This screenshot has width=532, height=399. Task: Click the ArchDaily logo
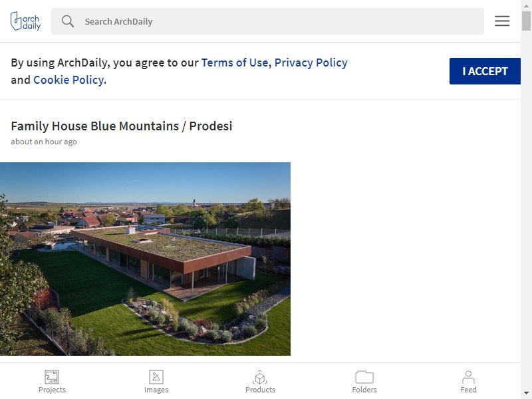26,21
